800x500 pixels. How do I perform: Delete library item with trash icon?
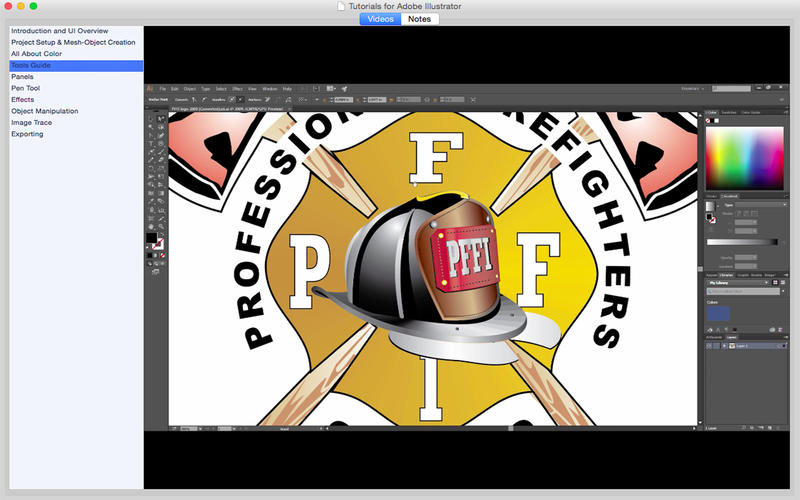coord(780,330)
